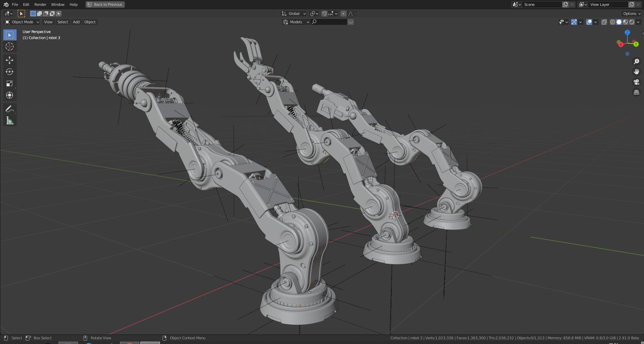The height and width of the screenshot is (344, 644).
Task: Toggle proportional editing button
Action: tap(343, 14)
